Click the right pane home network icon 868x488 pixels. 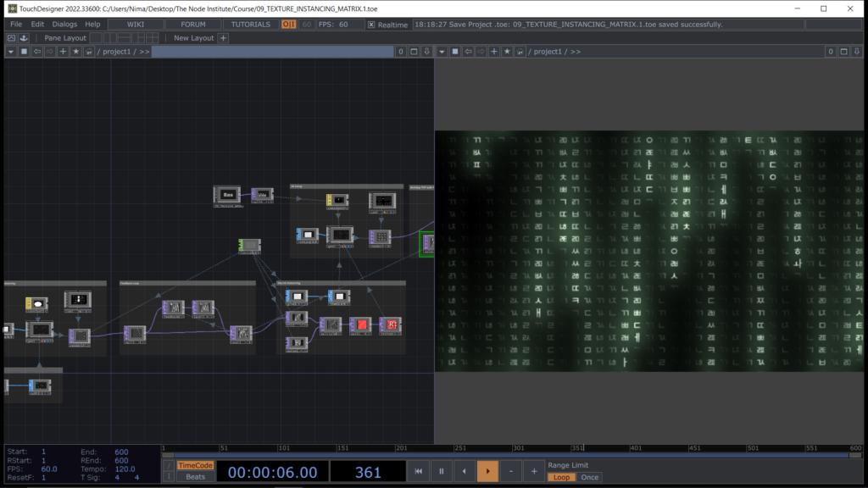520,52
